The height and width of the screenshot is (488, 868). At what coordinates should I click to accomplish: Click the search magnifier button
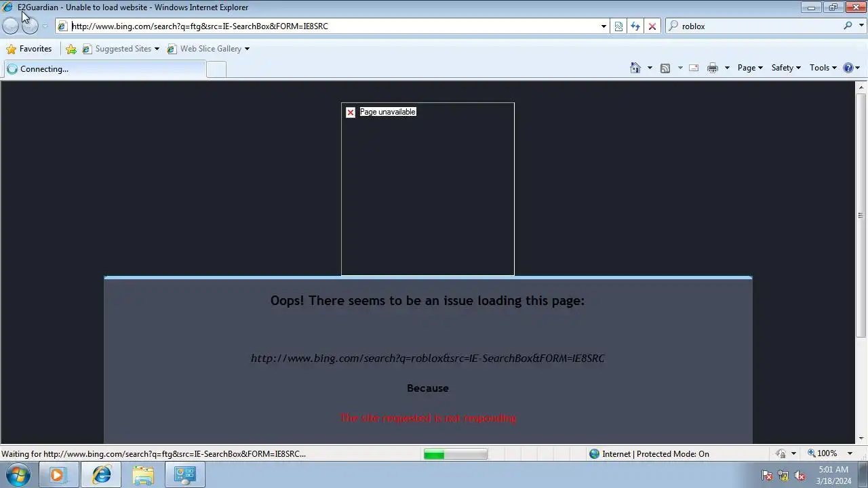click(x=848, y=26)
